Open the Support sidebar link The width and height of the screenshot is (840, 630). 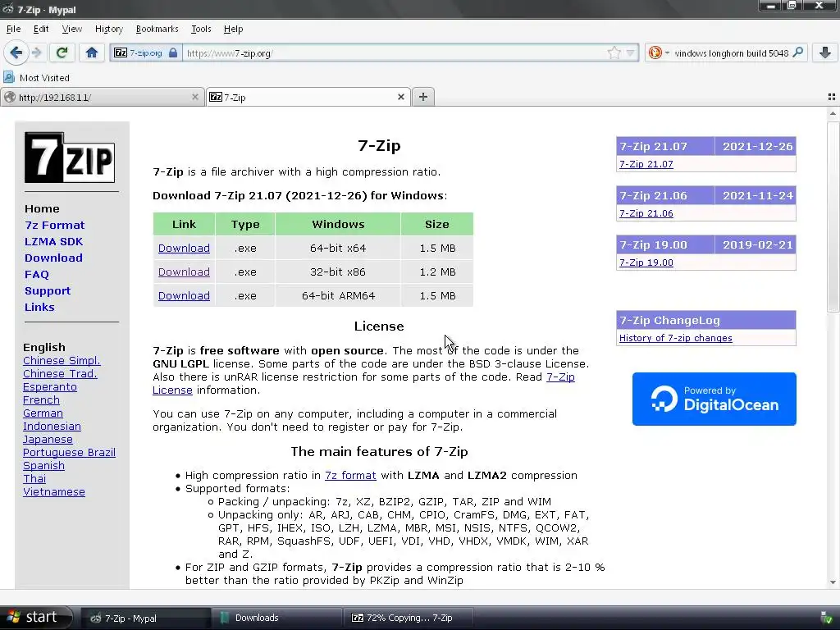(47, 290)
